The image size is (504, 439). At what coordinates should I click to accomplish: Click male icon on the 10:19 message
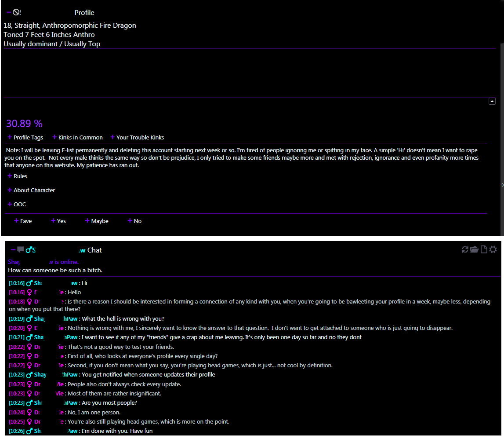29,318
